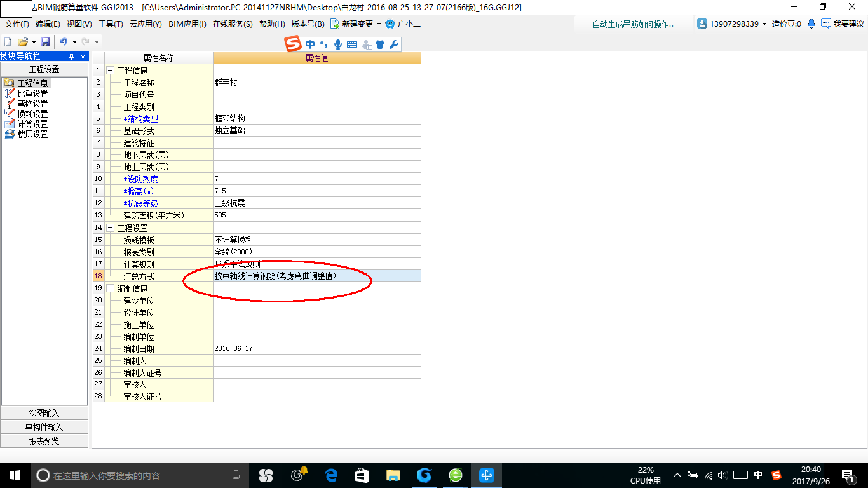The image size is (868, 488).
Task: Toggle Chinese/English mode on Sogou bar
Action: [310, 44]
